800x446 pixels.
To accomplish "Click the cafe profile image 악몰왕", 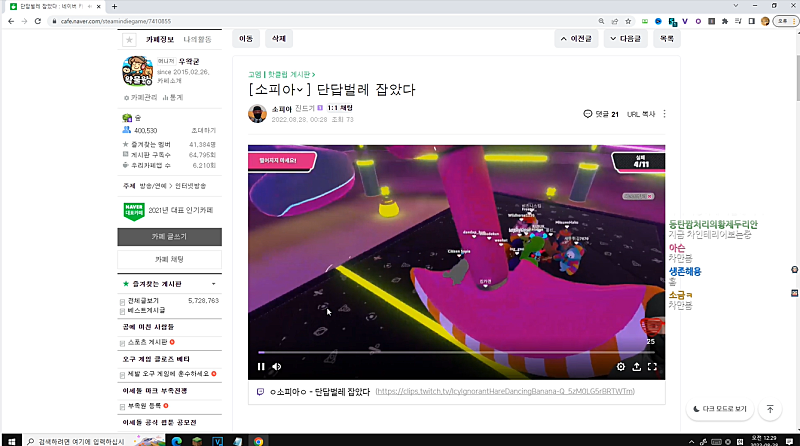I will [x=138, y=71].
